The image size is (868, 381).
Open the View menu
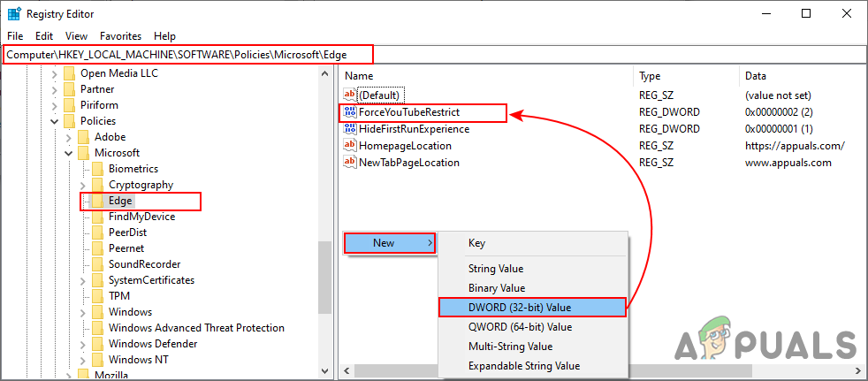pos(76,36)
